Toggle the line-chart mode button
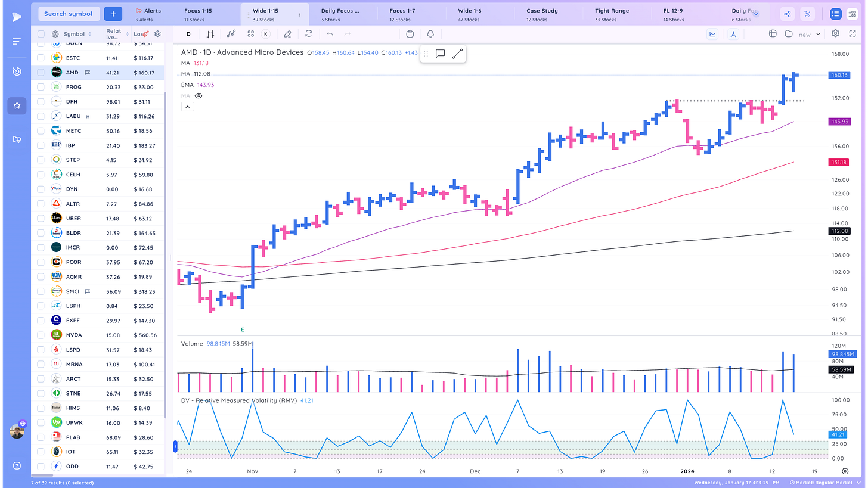The height and width of the screenshot is (488, 868). pyautogui.click(x=712, y=34)
